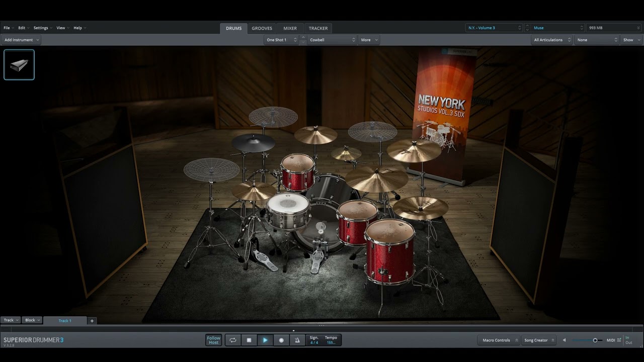This screenshot has width=644, height=362.
Task: Arm the record button
Action: pos(281,340)
